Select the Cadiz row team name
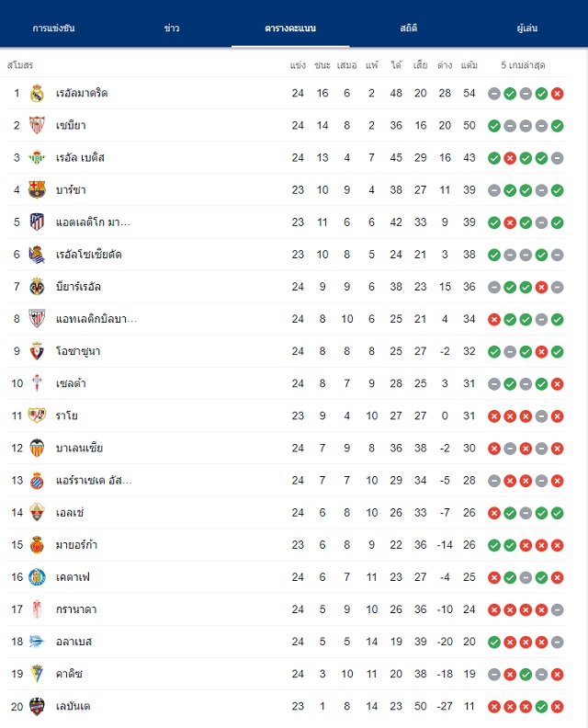This screenshot has height=728, width=588. 69,674
